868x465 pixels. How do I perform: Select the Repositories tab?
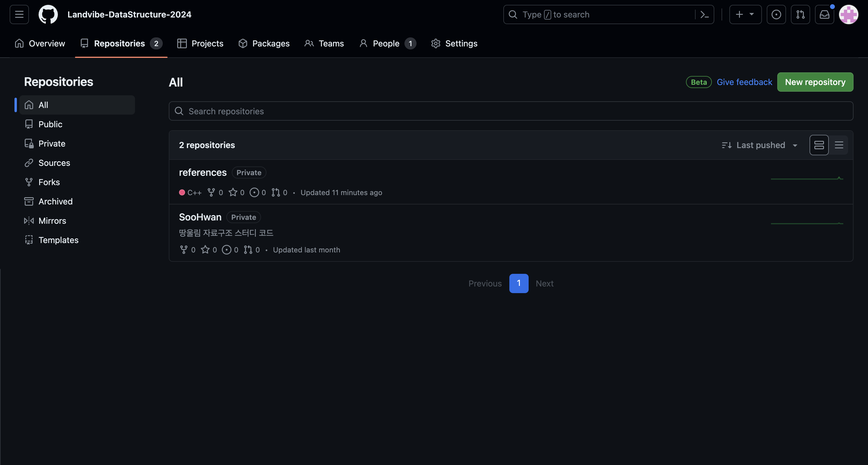point(121,43)
